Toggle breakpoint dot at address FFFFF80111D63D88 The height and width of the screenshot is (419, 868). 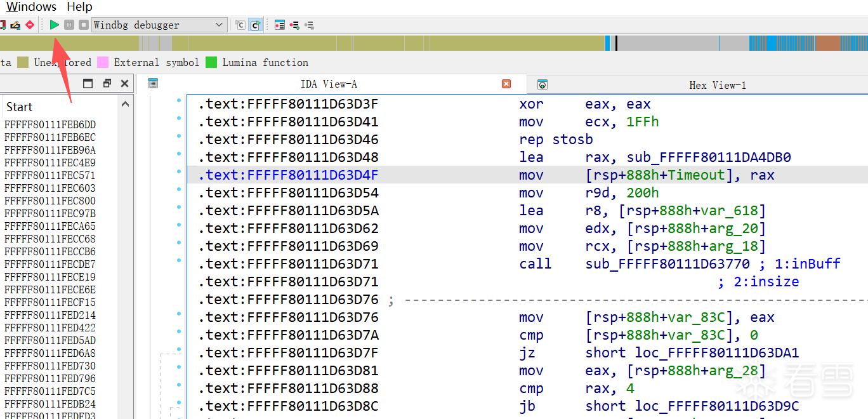[179, 385]
